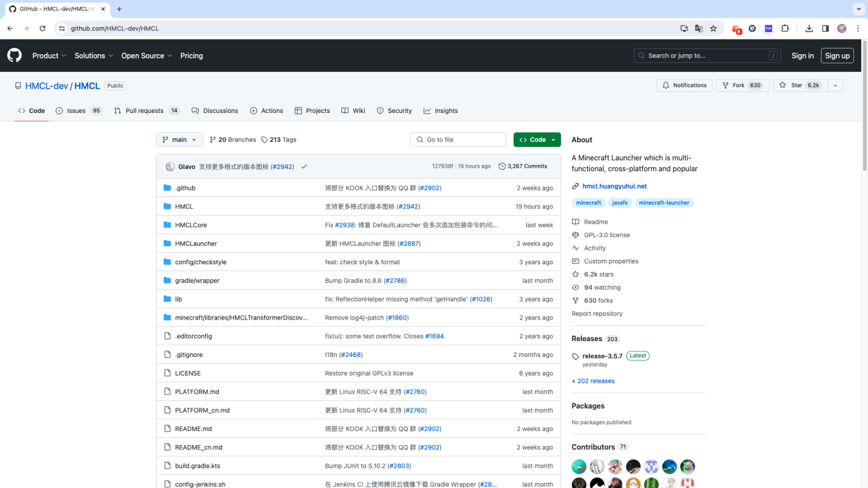Click the Glavo author avatar

pos(170,167)
